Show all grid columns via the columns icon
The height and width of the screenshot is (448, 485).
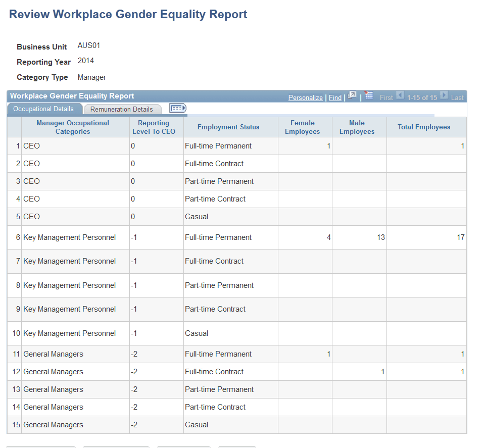click(178, 108)
